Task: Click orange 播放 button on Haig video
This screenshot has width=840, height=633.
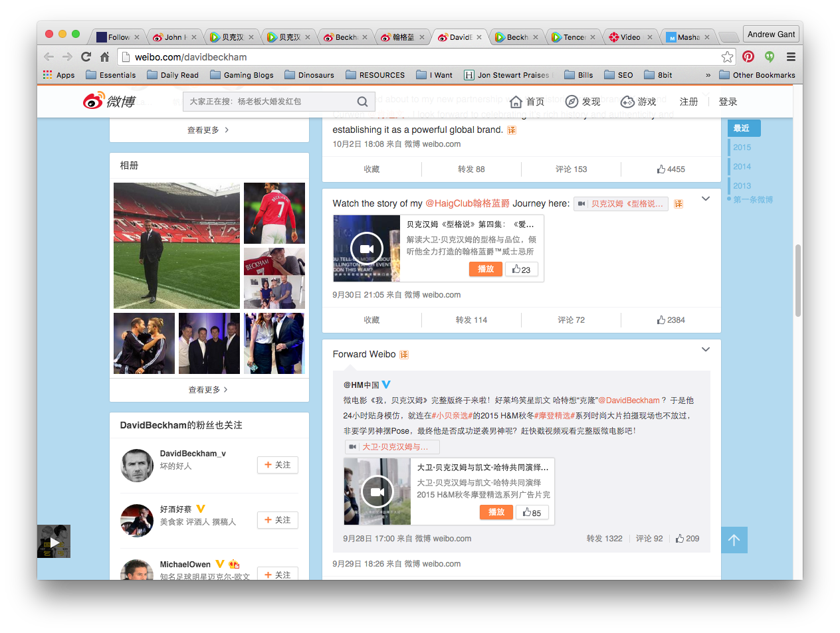Action: pyautogui.click(x=486, y=269)
